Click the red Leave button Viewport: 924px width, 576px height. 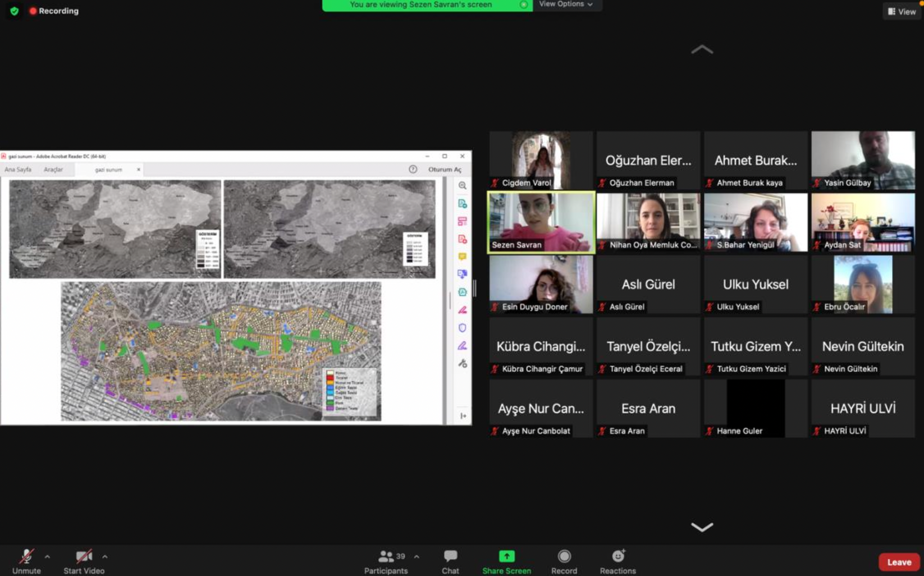[x=899, y=562]
